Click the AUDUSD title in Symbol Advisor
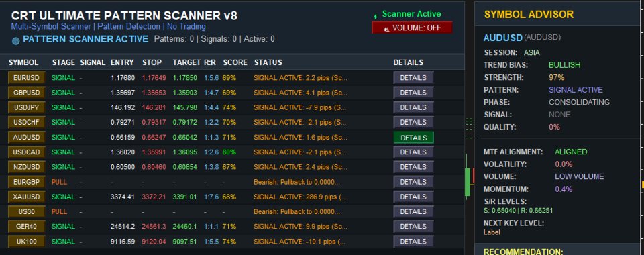644x255 pixels. pyautogui.click(x=502, y=38)
